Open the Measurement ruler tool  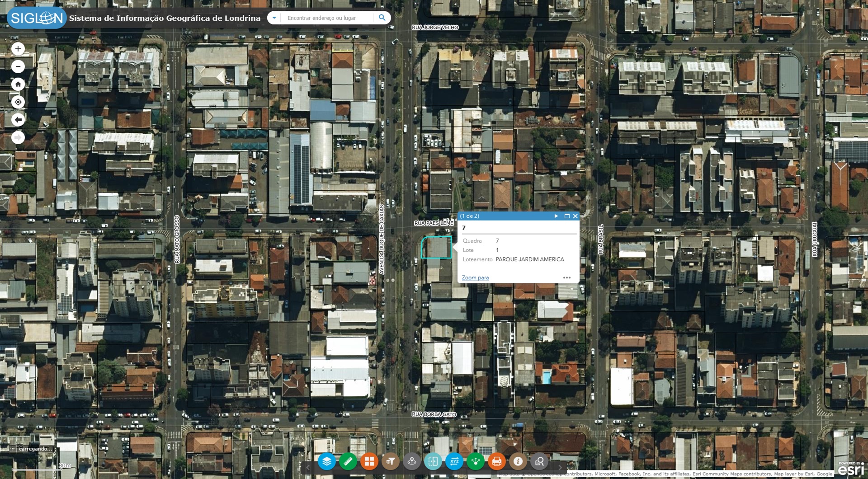[x=348, y=461]
